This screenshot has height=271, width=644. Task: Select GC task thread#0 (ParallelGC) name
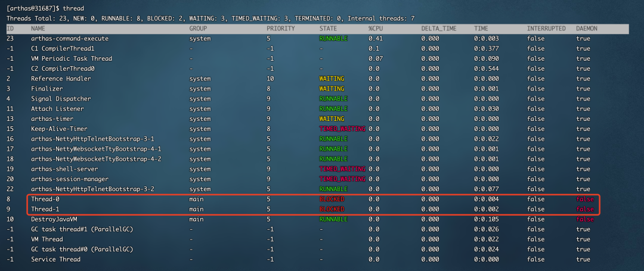click(x=82, y=250)
